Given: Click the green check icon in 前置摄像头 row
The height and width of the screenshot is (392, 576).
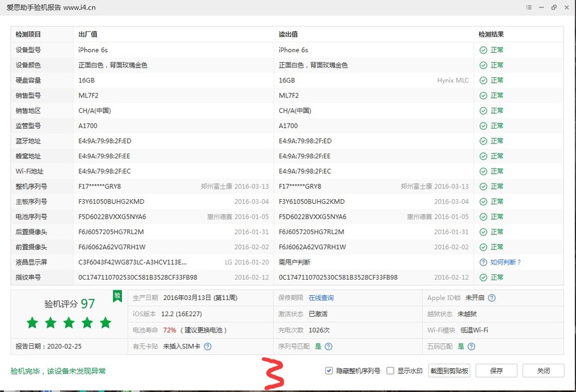Looking at the screenshot, I should pyautogui.click(x=483, y=247).
